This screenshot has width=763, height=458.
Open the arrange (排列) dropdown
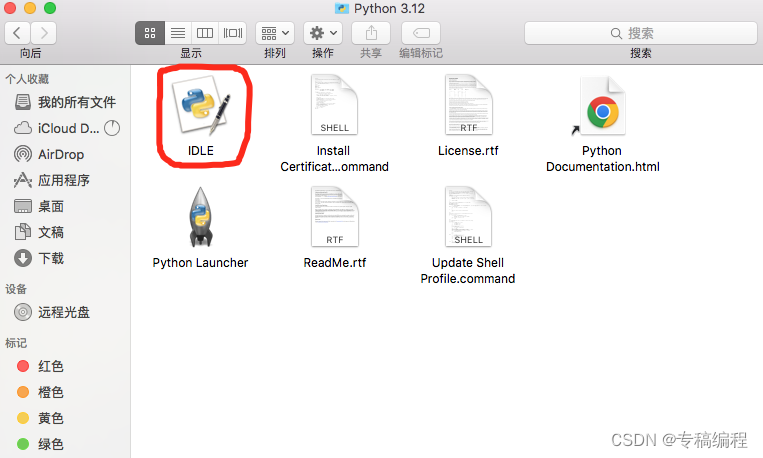275,33
